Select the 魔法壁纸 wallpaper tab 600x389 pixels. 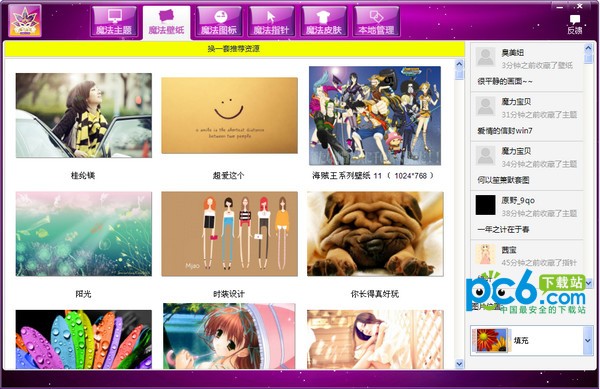(x=166, y=23)
